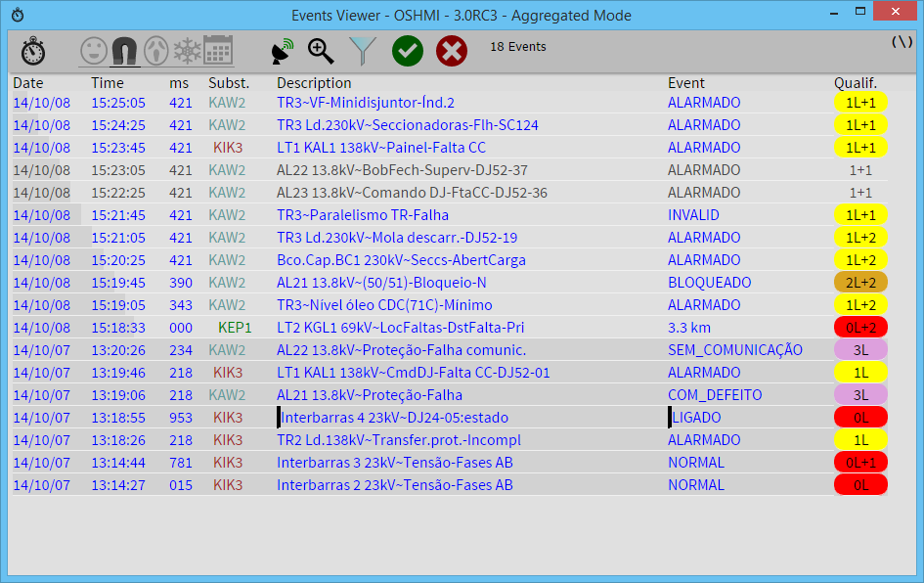Select AL21 13.8kV~(50/51)-Bloqueio-N row
Viewport: 924px width, 583px height.
pyautogui.click(x=450, y=283)
